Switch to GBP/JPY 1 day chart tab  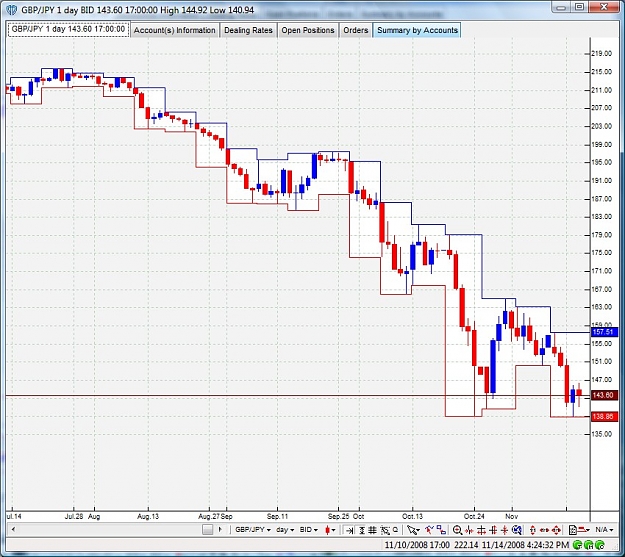pos(68,30)
